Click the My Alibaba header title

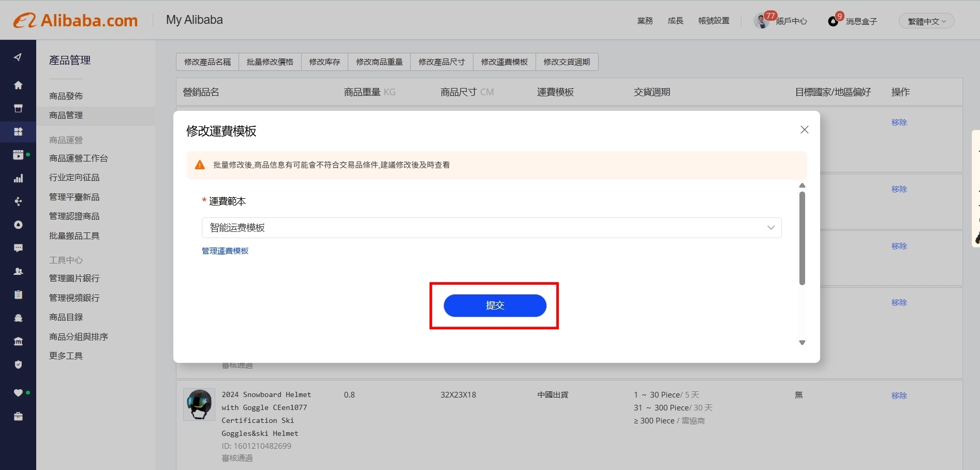pyautogui.click(x=195, y=20)
